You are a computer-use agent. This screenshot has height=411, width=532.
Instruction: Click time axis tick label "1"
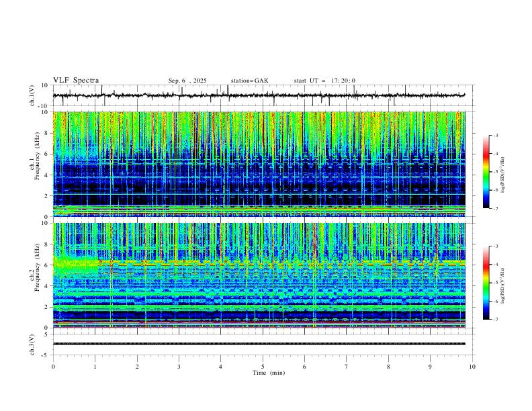95,367
